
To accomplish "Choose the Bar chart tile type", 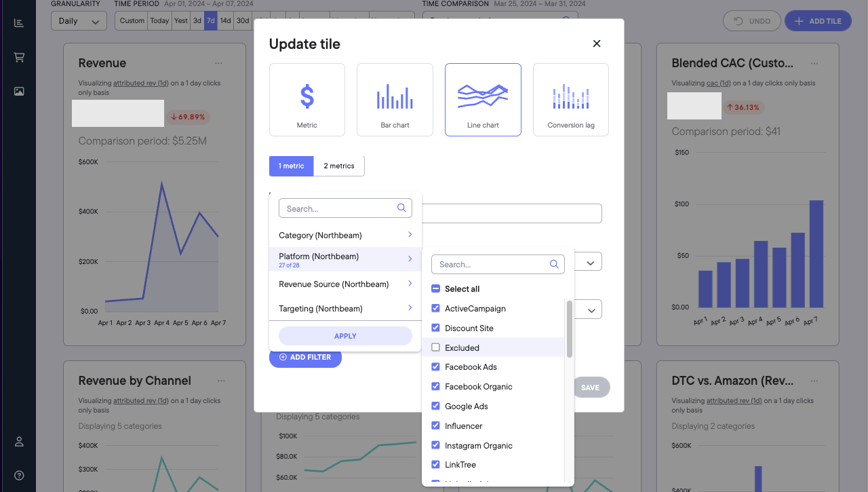I will (395, 100).
